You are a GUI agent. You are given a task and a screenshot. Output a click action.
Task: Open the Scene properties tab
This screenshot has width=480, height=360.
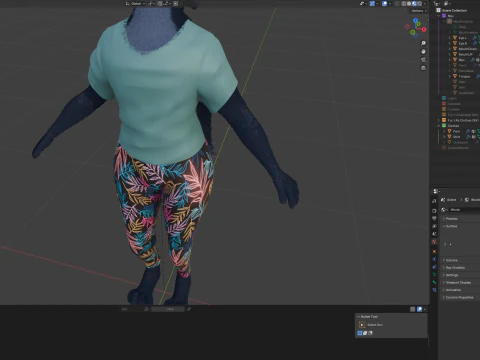[x=434, y=234]
